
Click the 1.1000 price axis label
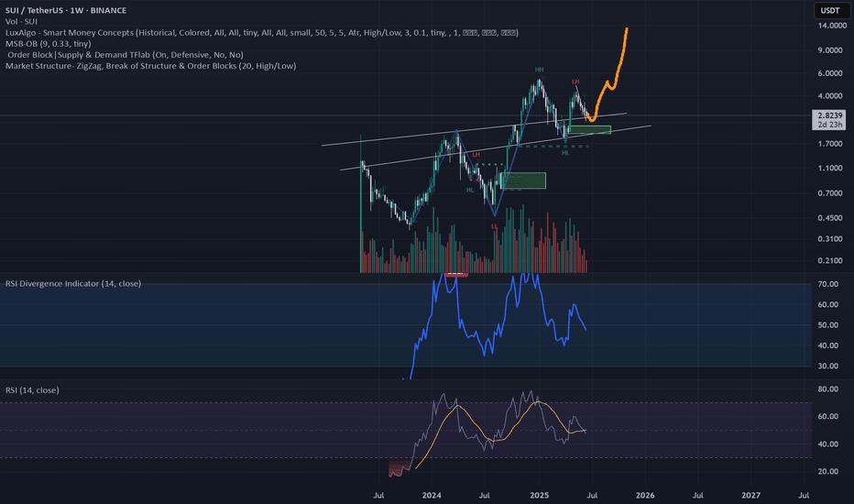point(830,169)
